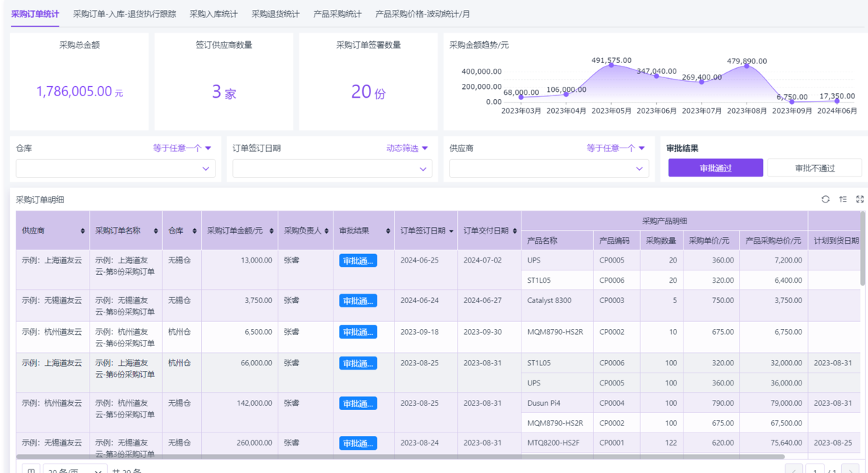The width and height of the screenshot is (868, 473).
Task: Click the 采购总金额 1,786,005.00 card
Action: pos(80,82)
